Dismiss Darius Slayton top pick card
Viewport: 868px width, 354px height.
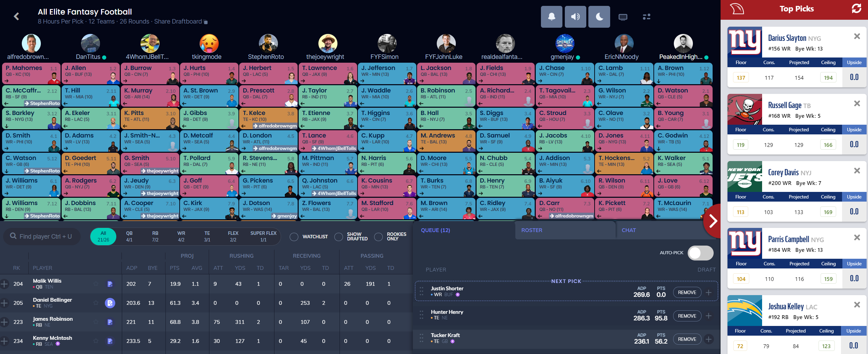(x=857, y=36)
